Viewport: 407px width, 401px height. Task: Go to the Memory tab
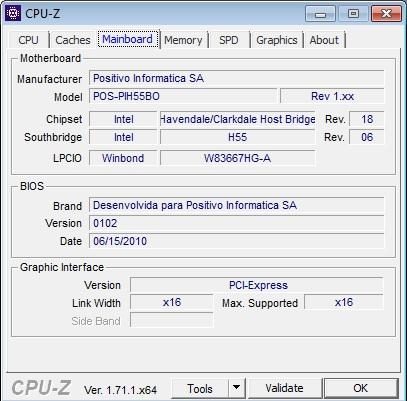click(x=183, y=40)
